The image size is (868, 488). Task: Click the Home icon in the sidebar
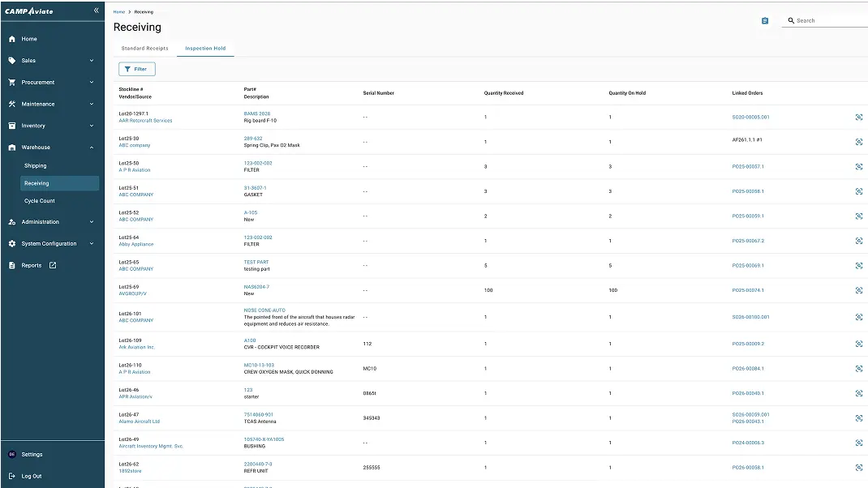(12, 39)
